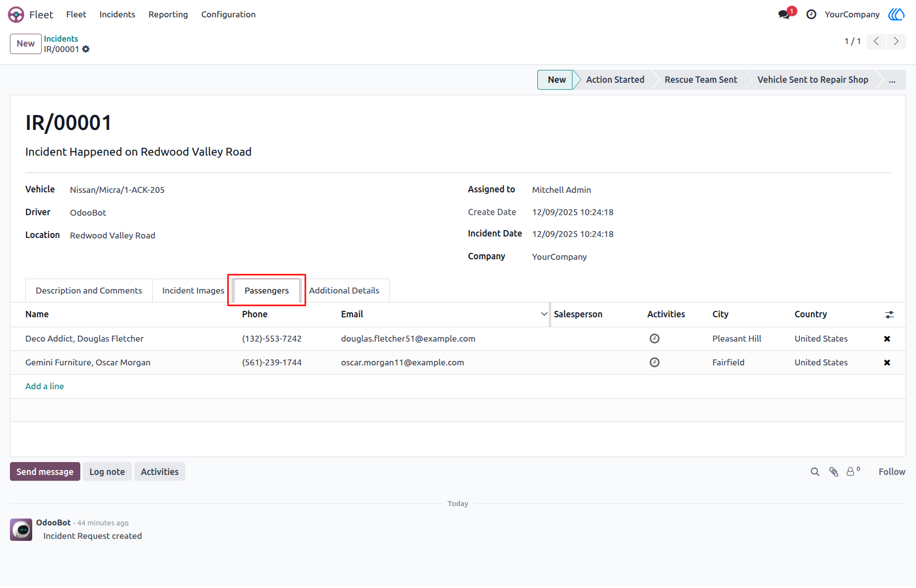The width and height of the screenshot is (916, 588).
Task: Remove Deco Addict, Douglas Fletcher row
Action: pos(887,339)
